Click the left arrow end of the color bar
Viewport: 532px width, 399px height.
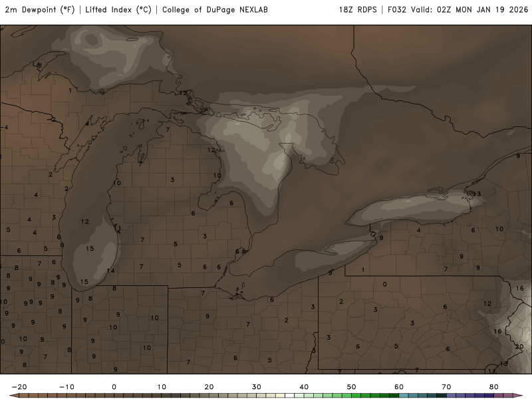click(x=14, y=395)
